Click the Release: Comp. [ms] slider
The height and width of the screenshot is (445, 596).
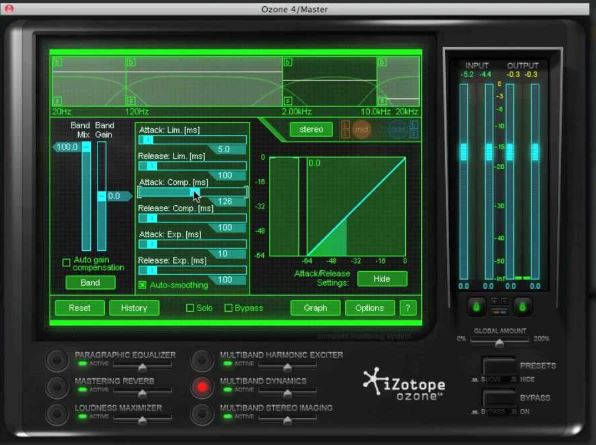pyautogui.click(x=192, y=218)
